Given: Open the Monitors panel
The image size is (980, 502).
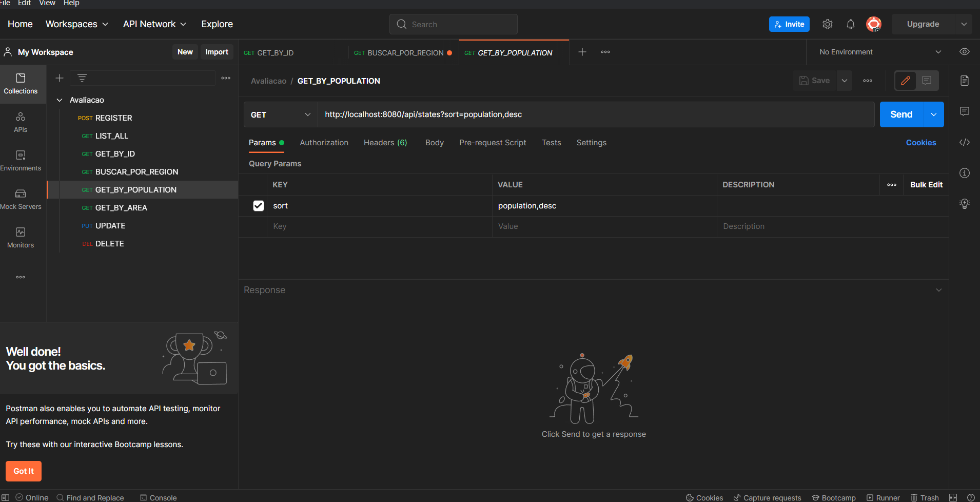Looking at the screenshot, I should coord(21,237).
